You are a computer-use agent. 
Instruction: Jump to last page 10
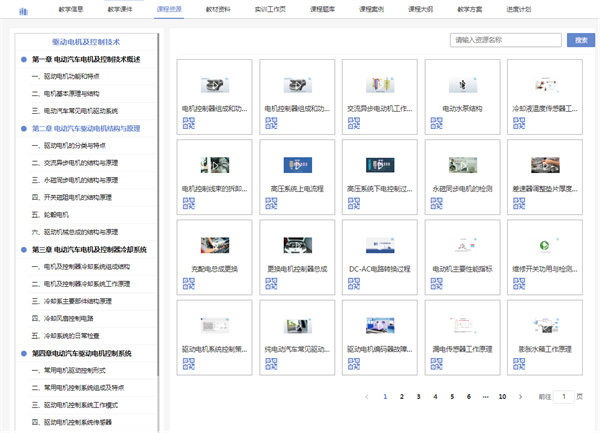pyautogui.click(x=502, y=397)
